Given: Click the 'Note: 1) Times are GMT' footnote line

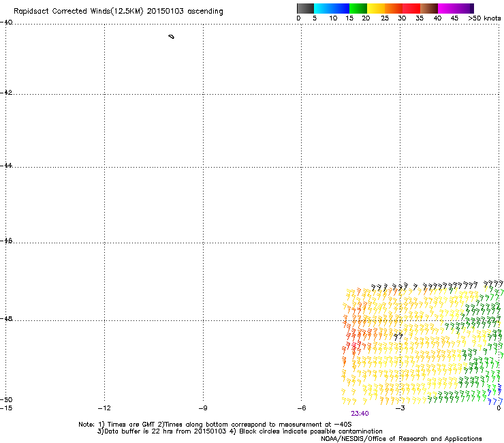Looking at the screenshot, I should pyautogui.click(x=215, y=425).
